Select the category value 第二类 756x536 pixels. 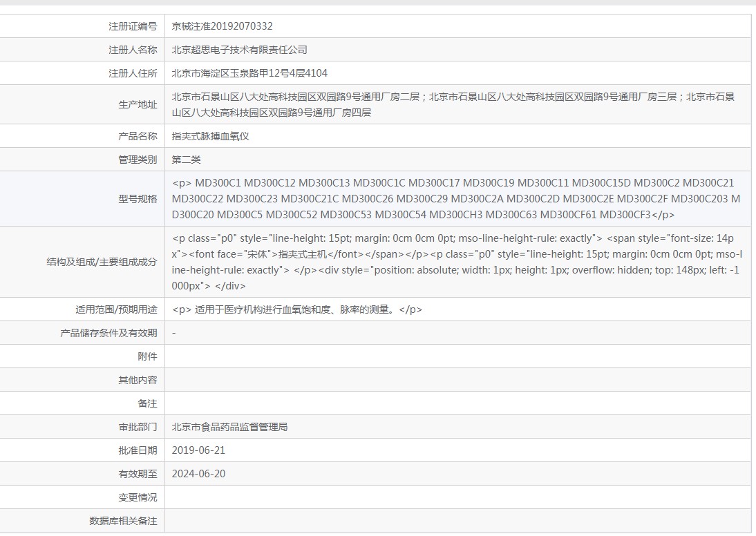coord(186,160)
